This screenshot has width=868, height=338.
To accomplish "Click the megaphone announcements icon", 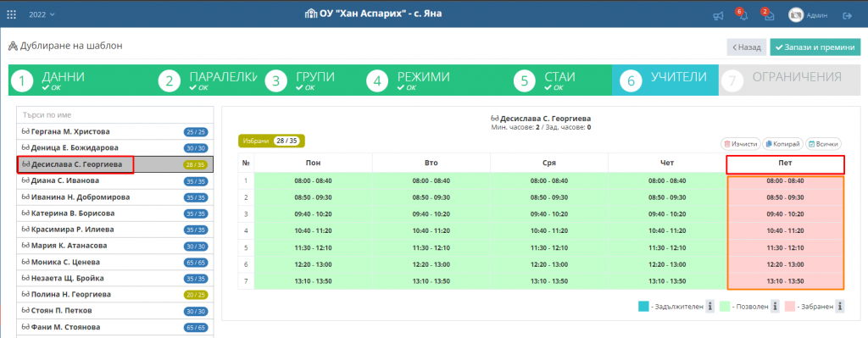I will 718,16.
